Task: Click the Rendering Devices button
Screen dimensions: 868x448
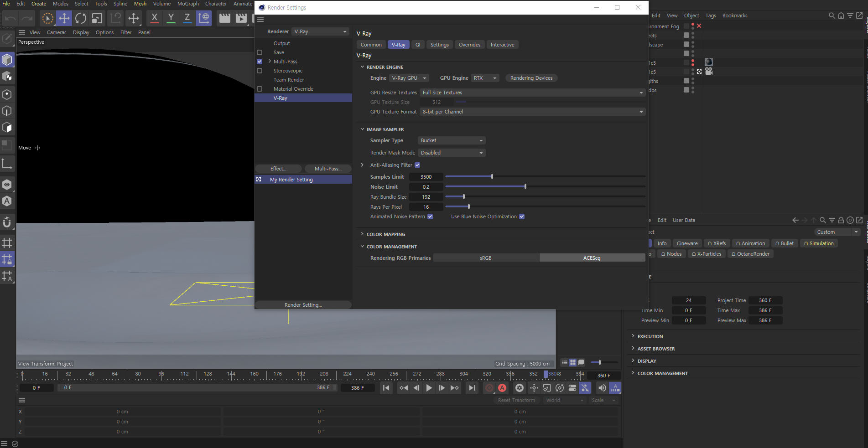Action: tap(531, 78)
